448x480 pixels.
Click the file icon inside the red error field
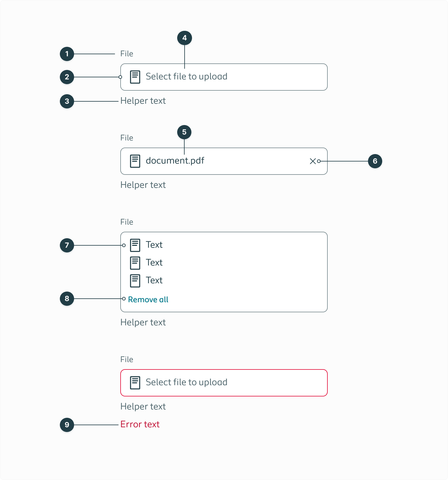[x=135, y=382]
